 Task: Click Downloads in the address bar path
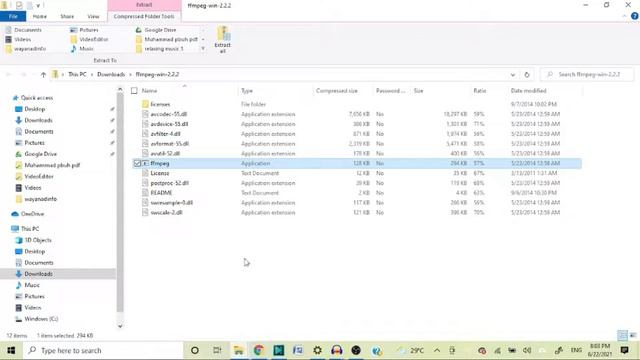[111, 74]
